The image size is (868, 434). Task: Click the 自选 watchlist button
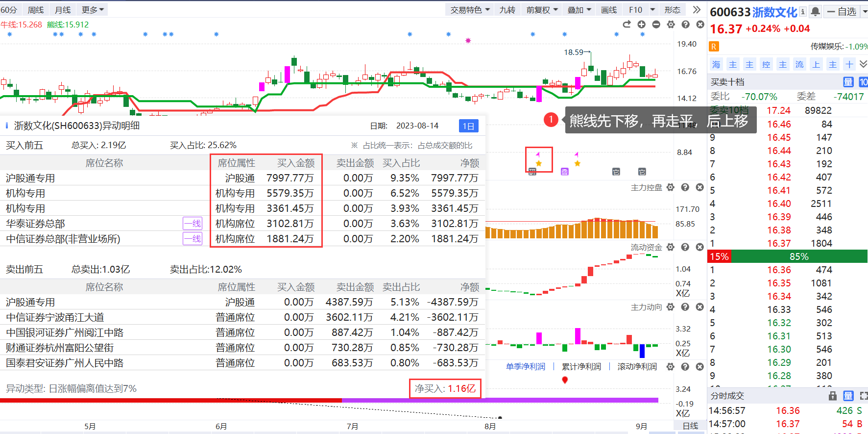843,11
